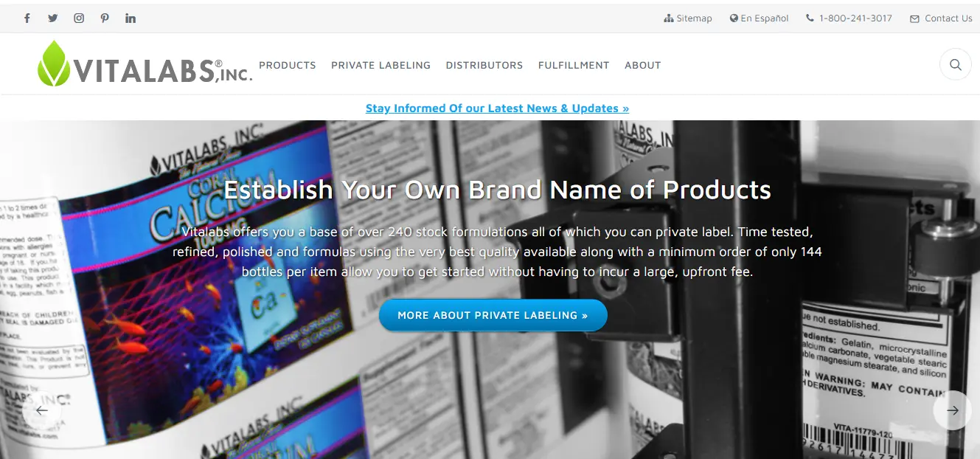Open the LinkedIn social icon
The image size is (980, 459).
coord(131,18)
